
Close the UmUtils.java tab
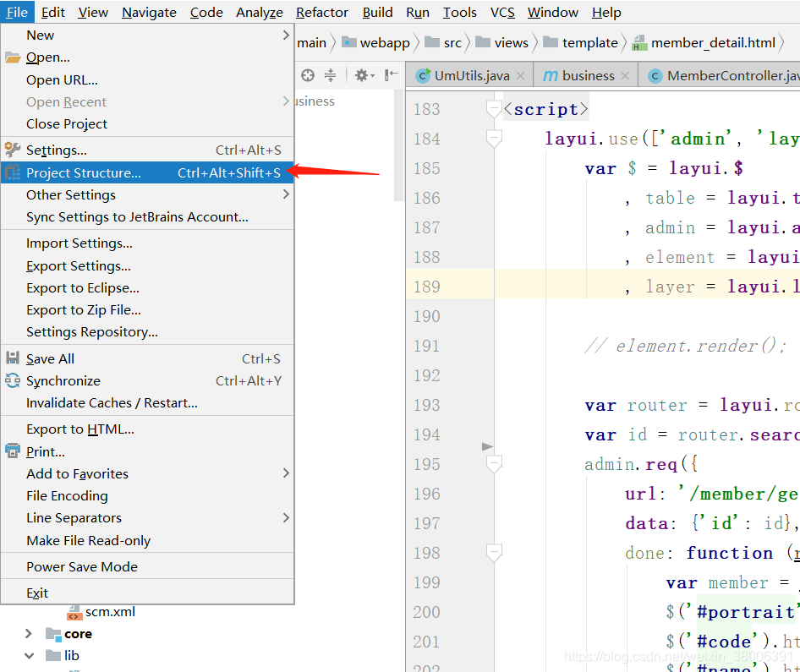pyautogui.click(x=520, y=75)
